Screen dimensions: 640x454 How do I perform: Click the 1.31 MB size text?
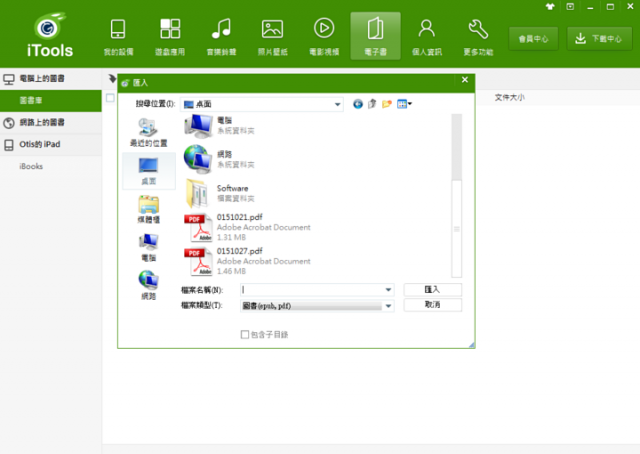click(x=231, y=237)
